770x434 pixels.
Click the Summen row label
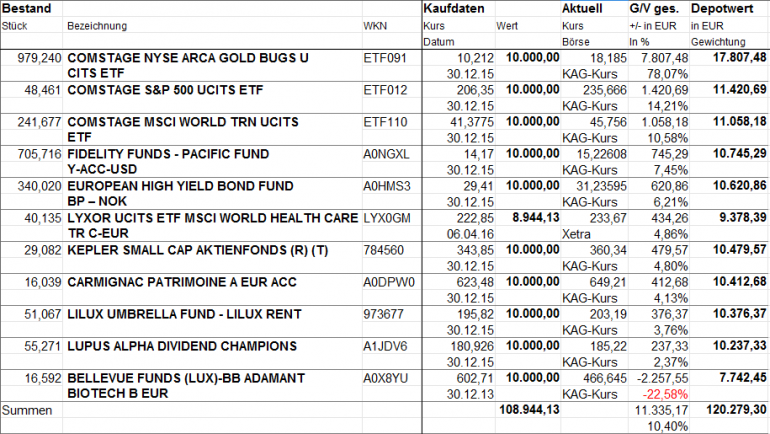[25, 410]
